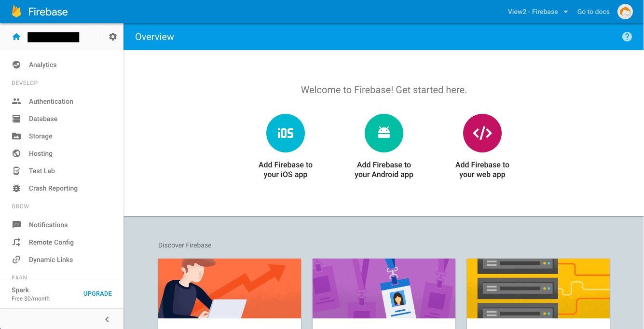The image size is (644, 329).
Task: Open the user account avatar
Action: 625,12
